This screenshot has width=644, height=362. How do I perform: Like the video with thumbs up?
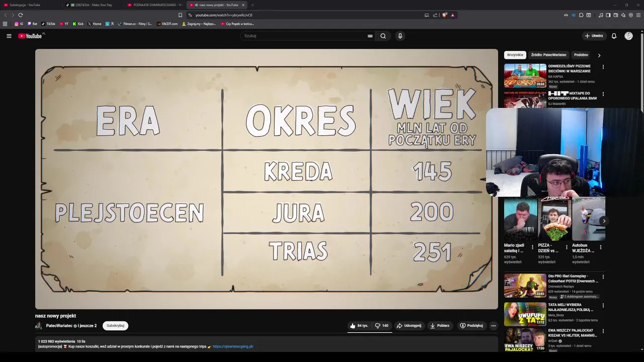click(x=359, y=326)
